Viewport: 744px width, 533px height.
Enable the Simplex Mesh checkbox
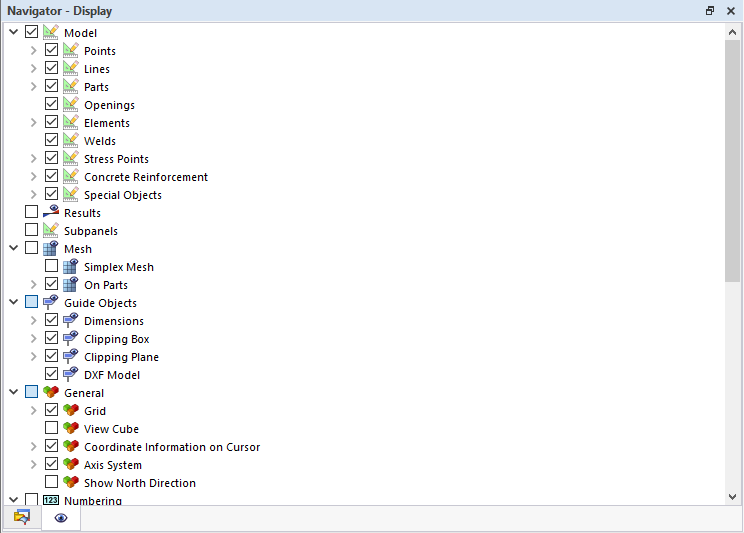51,266
